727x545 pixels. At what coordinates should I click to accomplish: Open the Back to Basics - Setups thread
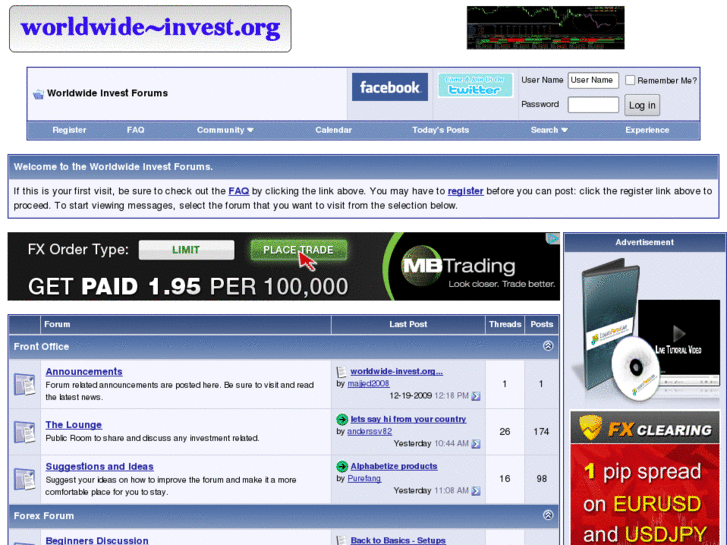point(398,540)
